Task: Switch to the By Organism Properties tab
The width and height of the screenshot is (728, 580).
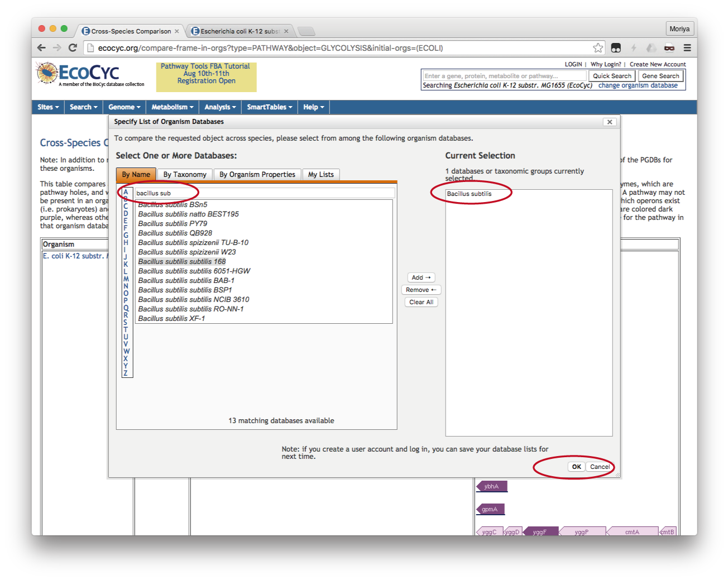Action: click(x=257, y=175)
